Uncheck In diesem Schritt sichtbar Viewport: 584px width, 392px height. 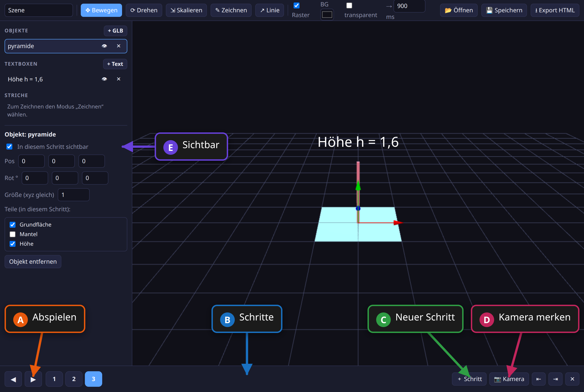click(10, 147)
